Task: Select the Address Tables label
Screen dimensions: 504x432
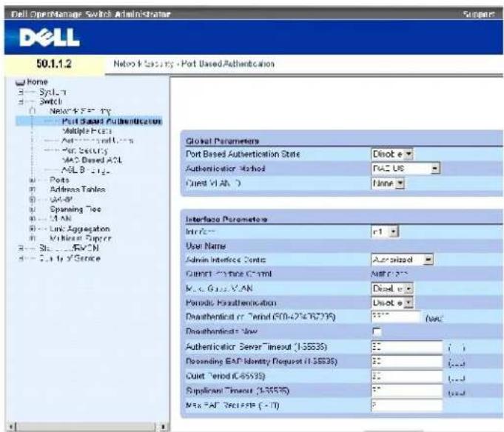Action: click(x=78, y=189)
